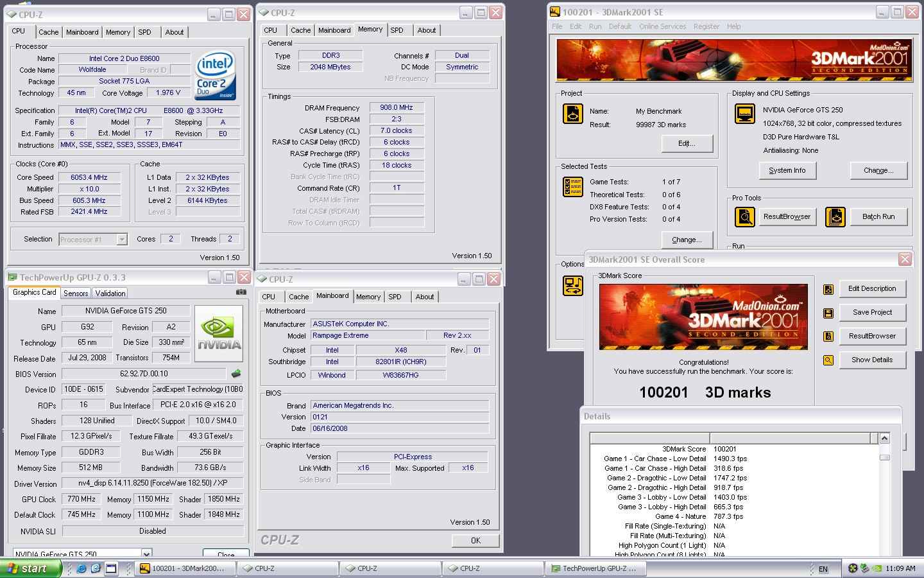924x578 pixels.
Task: Switch to TechPowerUp GPU-Z via its taskbar button
Action: pos(596,568)
